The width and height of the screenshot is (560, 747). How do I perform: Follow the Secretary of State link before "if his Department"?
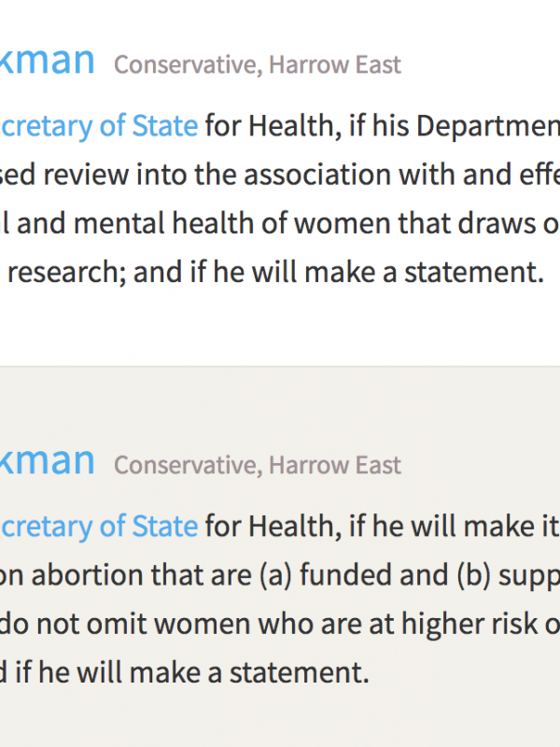click(99, 126)
